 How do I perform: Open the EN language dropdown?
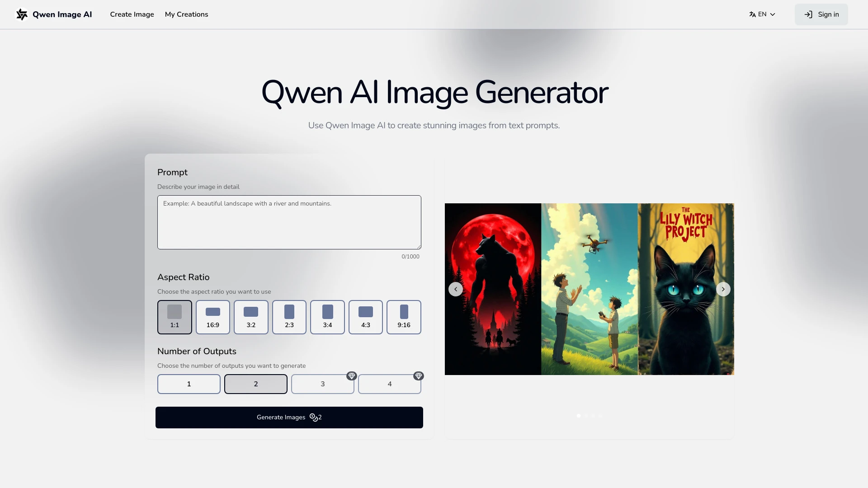762,14
